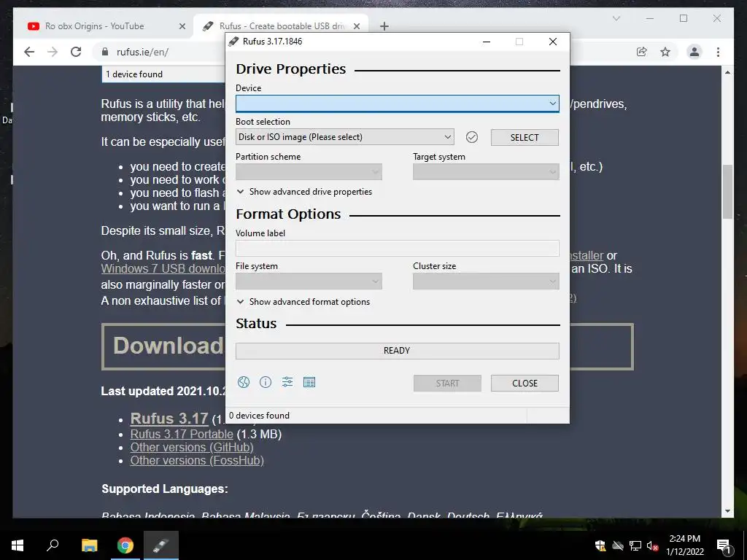Open Rufus language globe icon

244,382
